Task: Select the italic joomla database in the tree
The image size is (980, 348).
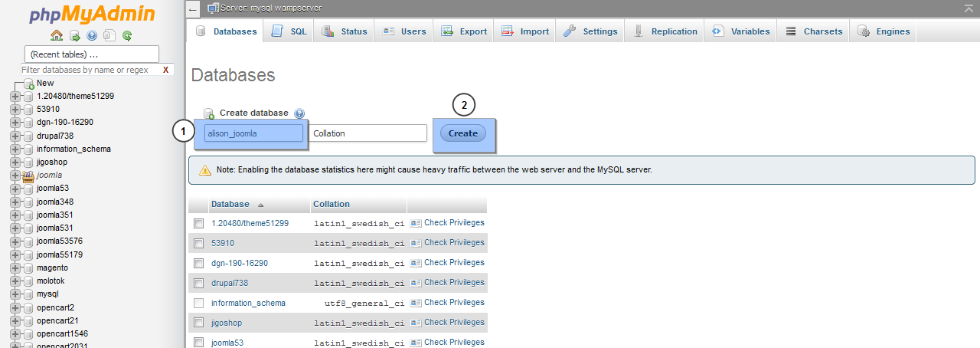Action: coord(50,176)
